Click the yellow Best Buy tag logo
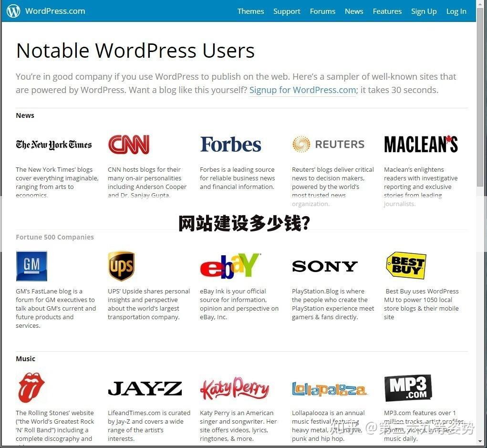 pyautogui.click(x=406, y=265)
